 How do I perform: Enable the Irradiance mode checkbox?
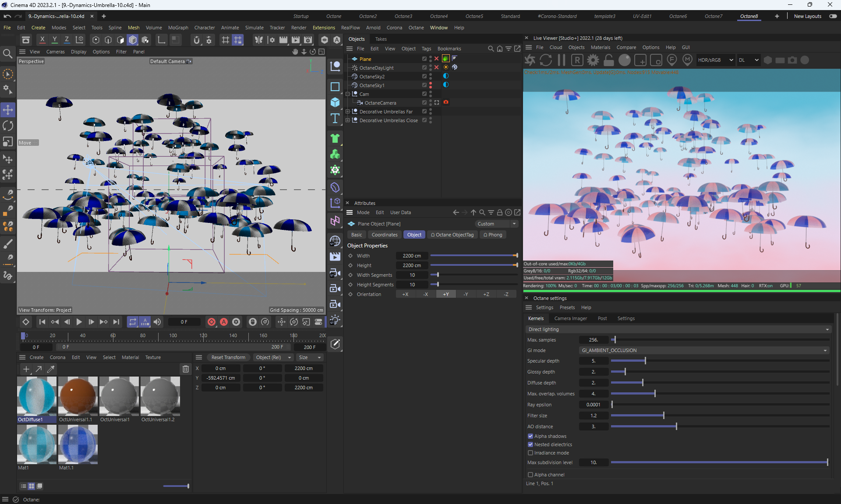(x=530, y=453)
